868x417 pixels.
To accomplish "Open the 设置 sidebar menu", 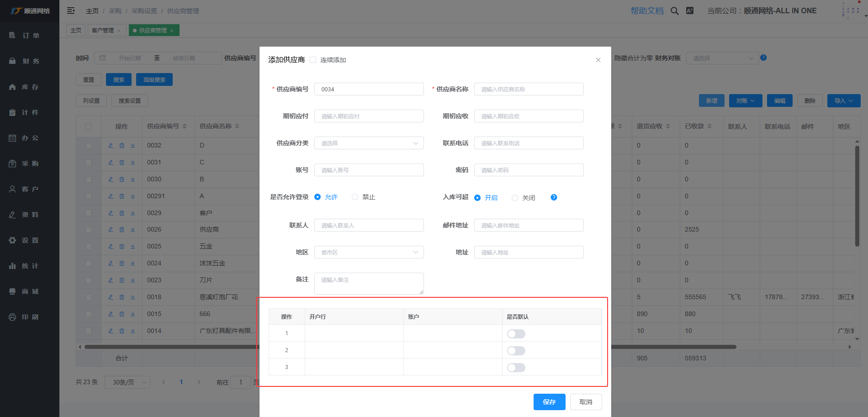I will 30,240.
